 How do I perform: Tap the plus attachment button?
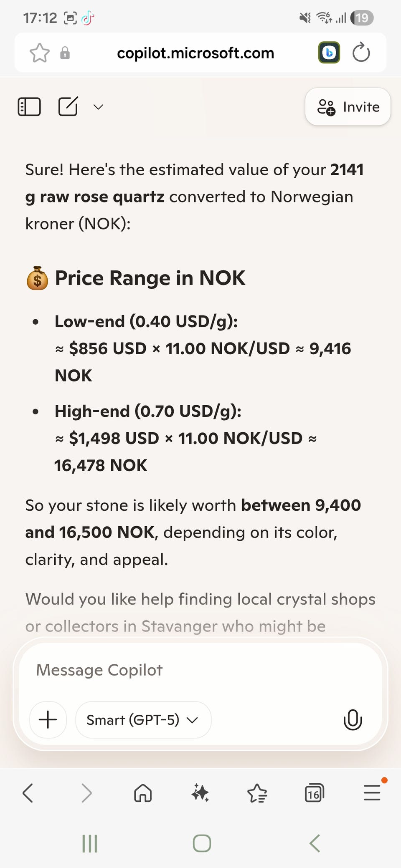[48, 719]
